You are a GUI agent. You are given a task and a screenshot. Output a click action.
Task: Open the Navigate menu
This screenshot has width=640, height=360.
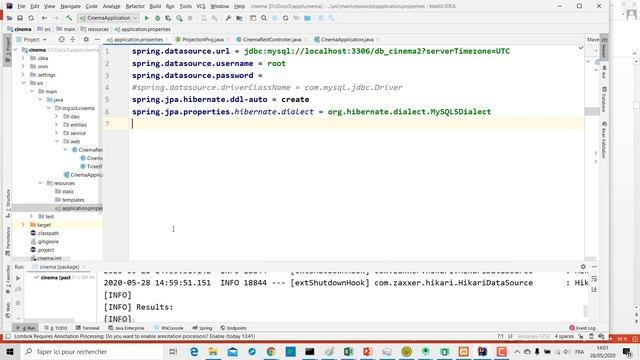70,6
